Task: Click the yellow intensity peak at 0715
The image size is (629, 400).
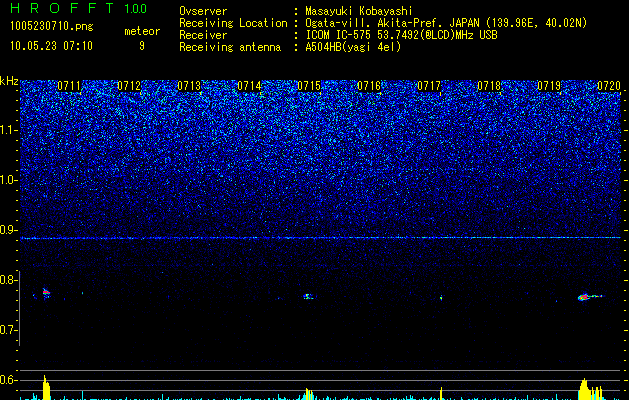Action: pos(308,394)
